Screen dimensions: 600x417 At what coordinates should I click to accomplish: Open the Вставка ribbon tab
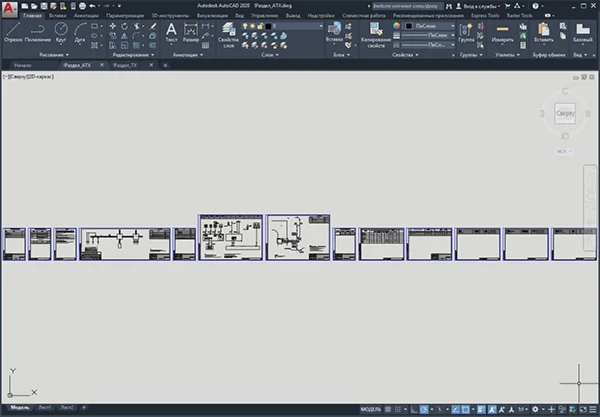coord(57,16)
